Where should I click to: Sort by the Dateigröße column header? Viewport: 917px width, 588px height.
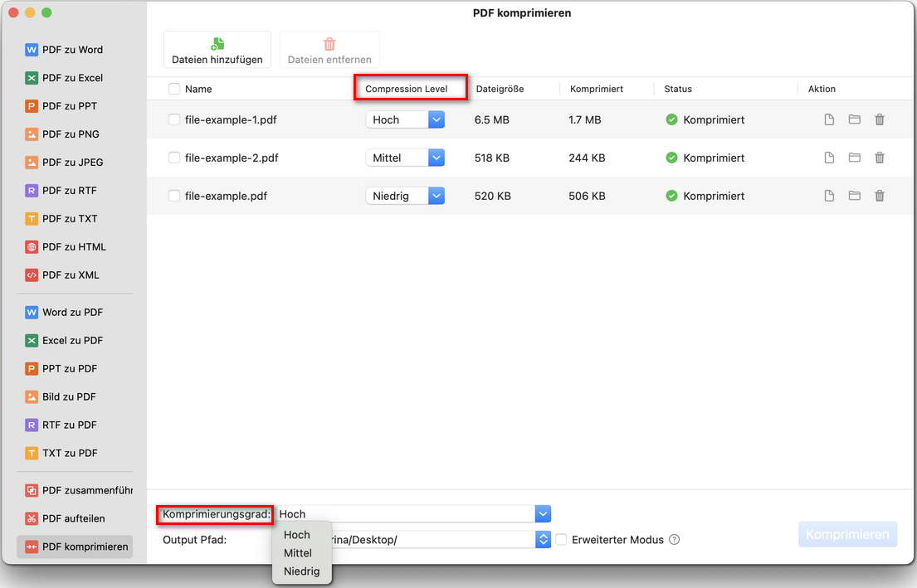(x=500, y=89)
